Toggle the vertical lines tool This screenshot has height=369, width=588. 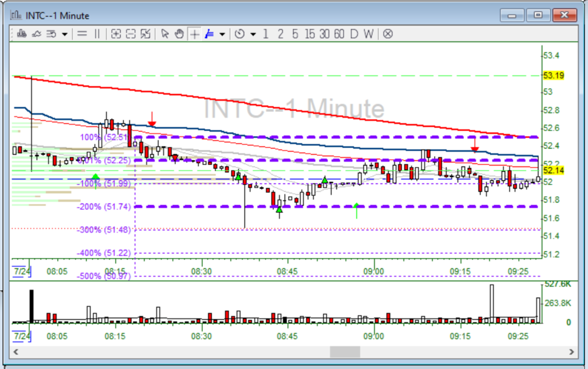[x=97, y=34]
